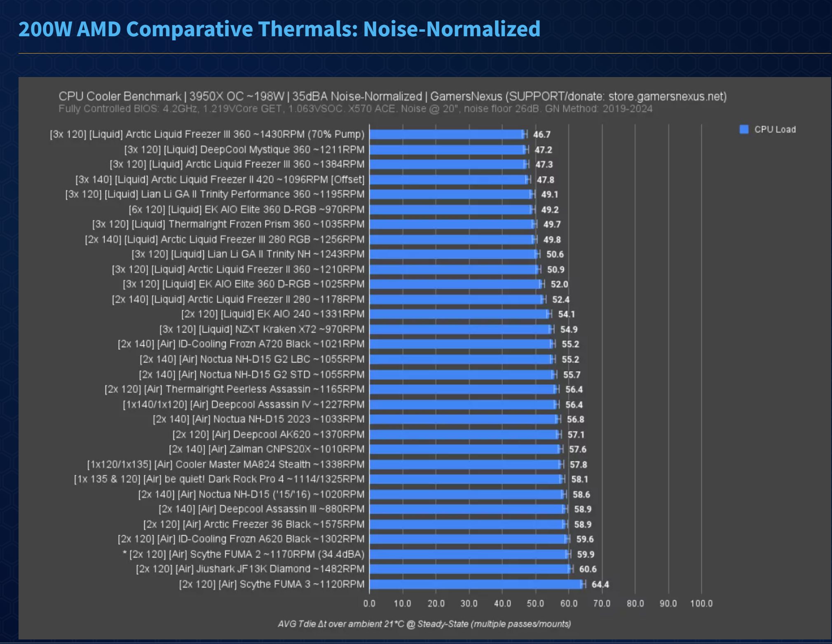Click the blue CPU Load legend swatch
832x644 pixels.
point(744,129)
